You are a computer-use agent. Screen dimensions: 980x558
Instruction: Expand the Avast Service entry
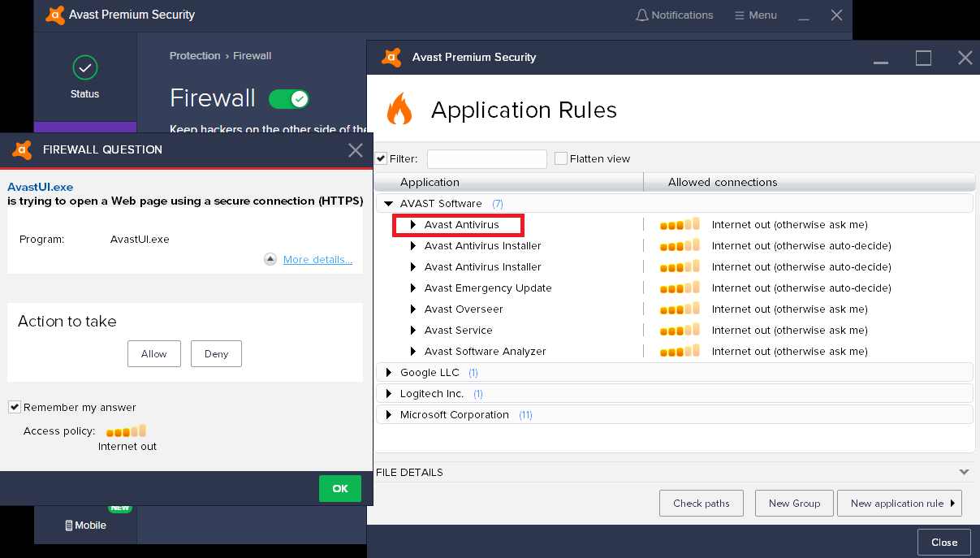coord(413,331)
